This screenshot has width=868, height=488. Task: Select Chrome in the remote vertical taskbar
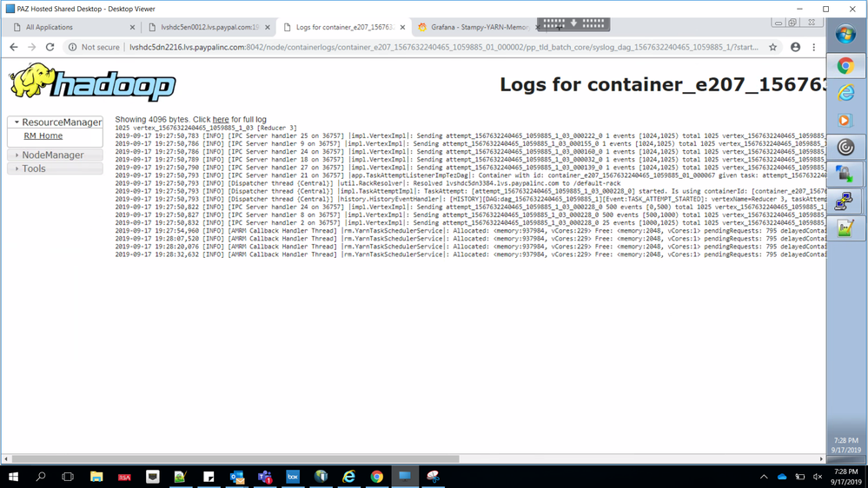pos(845,66)
